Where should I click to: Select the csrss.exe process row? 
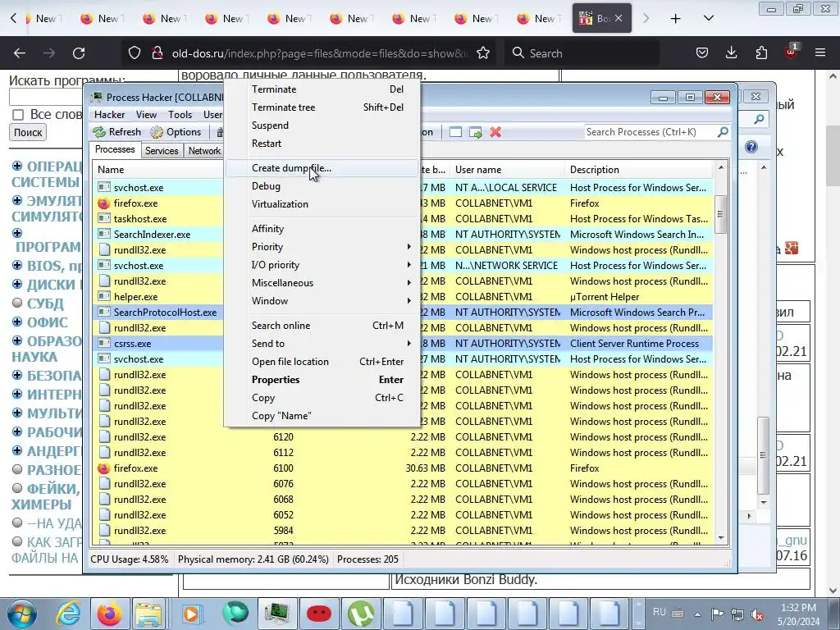click(402, 344)
